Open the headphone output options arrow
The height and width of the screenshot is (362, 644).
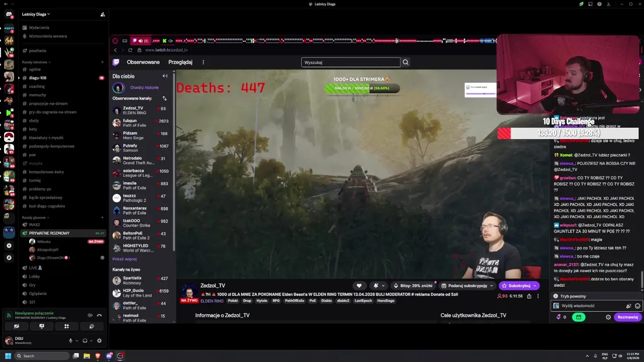click(x=91, y=341)
